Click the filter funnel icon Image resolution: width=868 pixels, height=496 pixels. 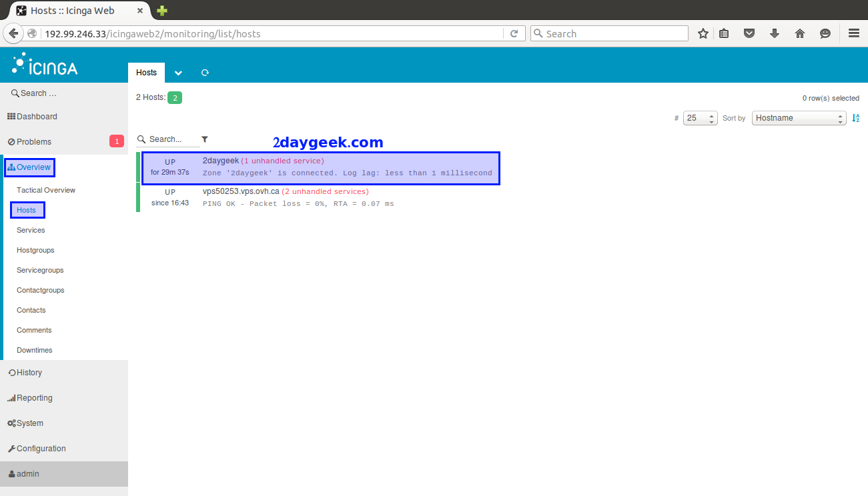tap(205, 139)
